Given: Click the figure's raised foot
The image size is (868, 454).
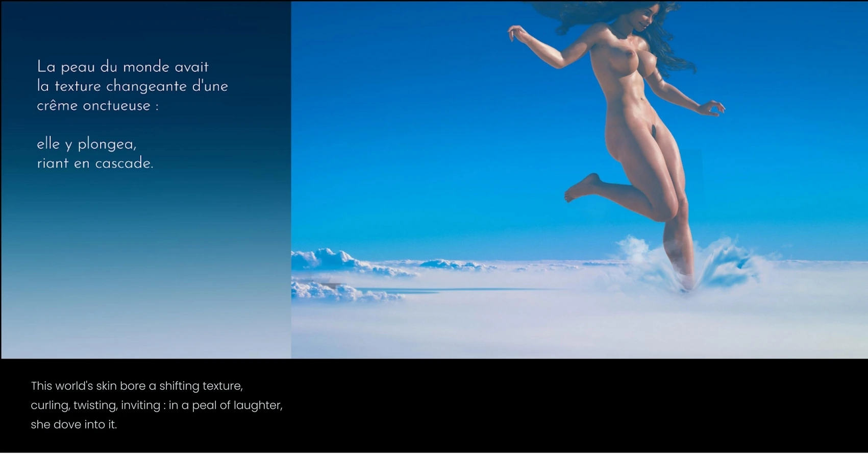Looking at the screenshot, I should [579, 189].
